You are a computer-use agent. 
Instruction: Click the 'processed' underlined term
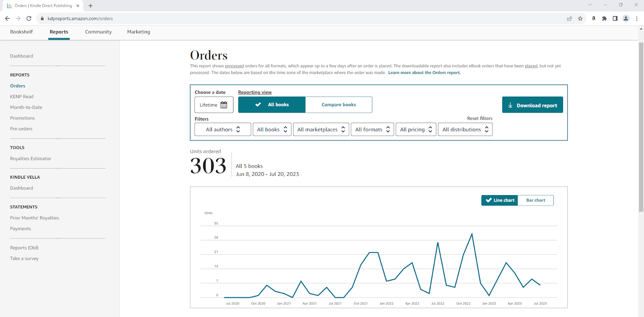[234, 66]
